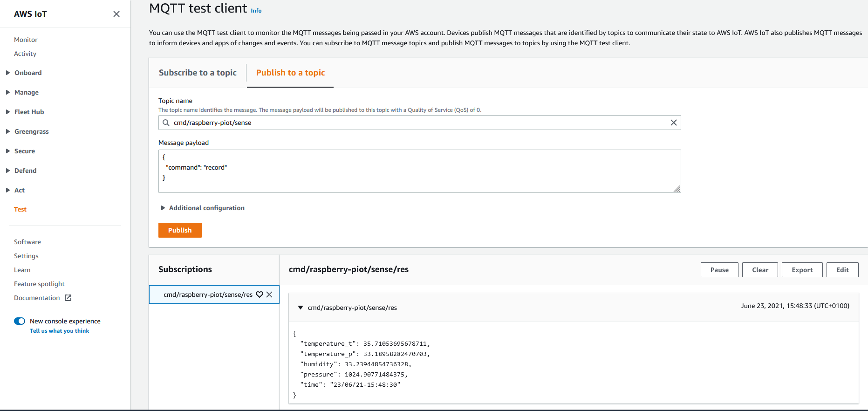This screenshot has height=411, width=868.
Task: Click the cmd/raspberry-piot/sense/res panel heading
Action: pyautogui.click(x=349, y=269)
